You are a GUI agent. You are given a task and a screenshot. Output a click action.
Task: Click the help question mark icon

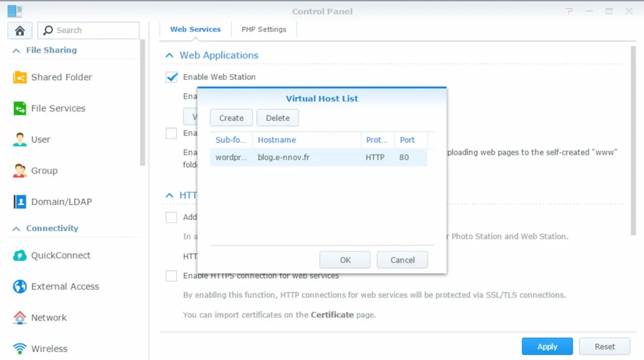pyautogui.click(x=569, y=11)
